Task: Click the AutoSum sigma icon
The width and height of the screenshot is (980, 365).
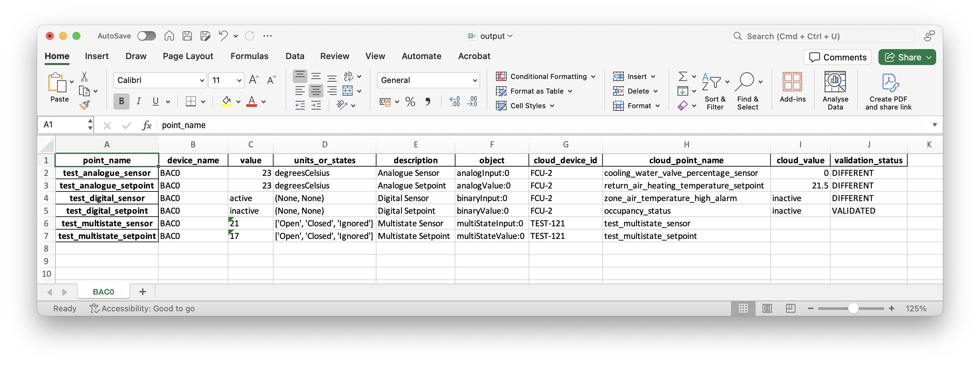Action: point(683,76)
